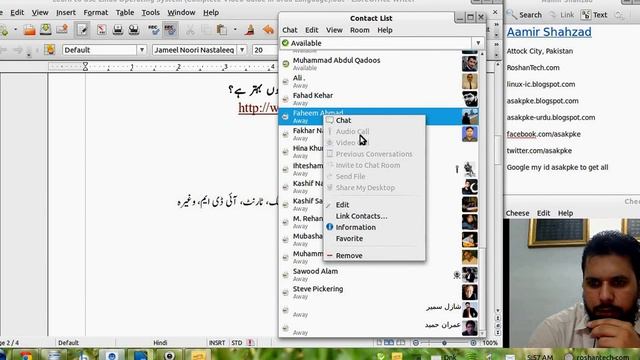Click the Hindi language status bar entry

(x=160, y=343)
